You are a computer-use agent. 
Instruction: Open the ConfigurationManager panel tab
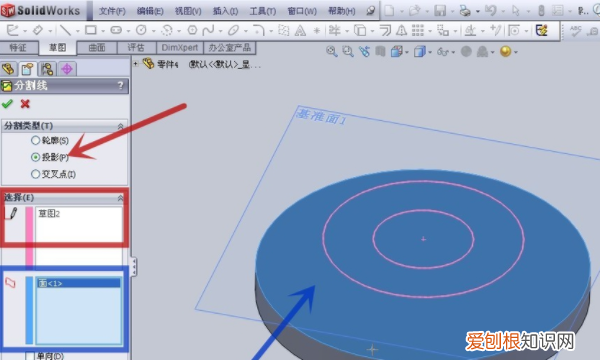click(47, 69)
